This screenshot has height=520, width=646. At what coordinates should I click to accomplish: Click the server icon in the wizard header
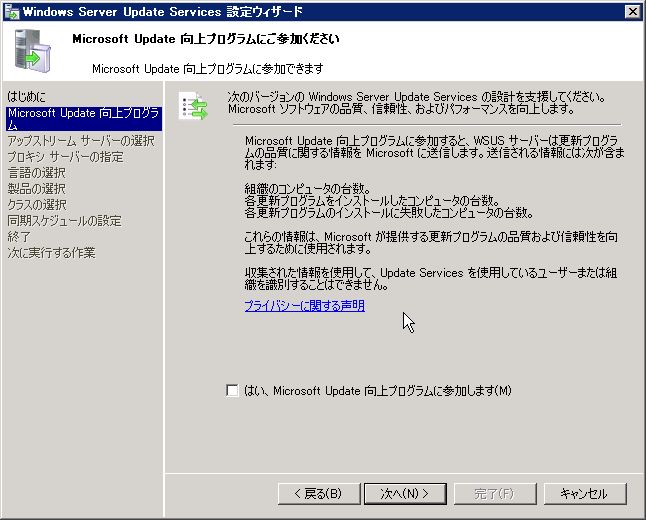point(33,51)
